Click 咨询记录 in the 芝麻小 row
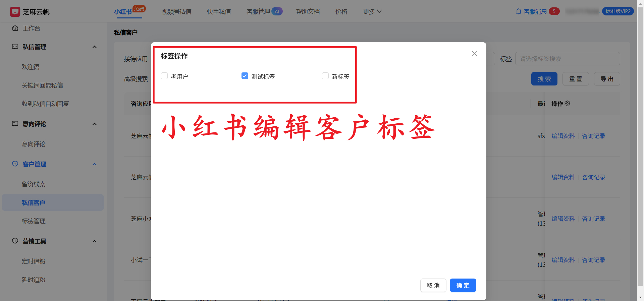This screenshot has width=644, height=301. click(594, 219)
